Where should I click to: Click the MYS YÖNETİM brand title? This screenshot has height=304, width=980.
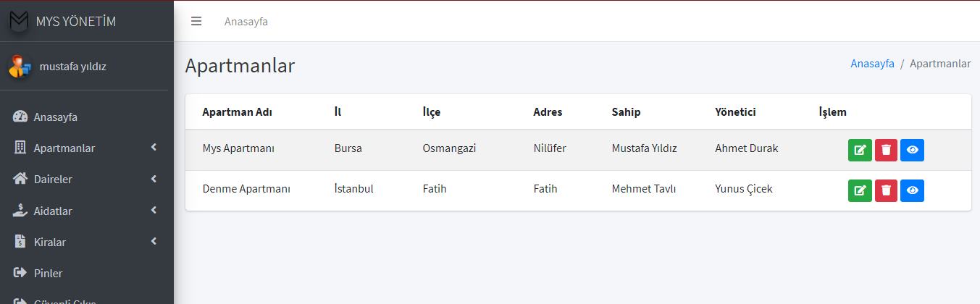(76, 22)
